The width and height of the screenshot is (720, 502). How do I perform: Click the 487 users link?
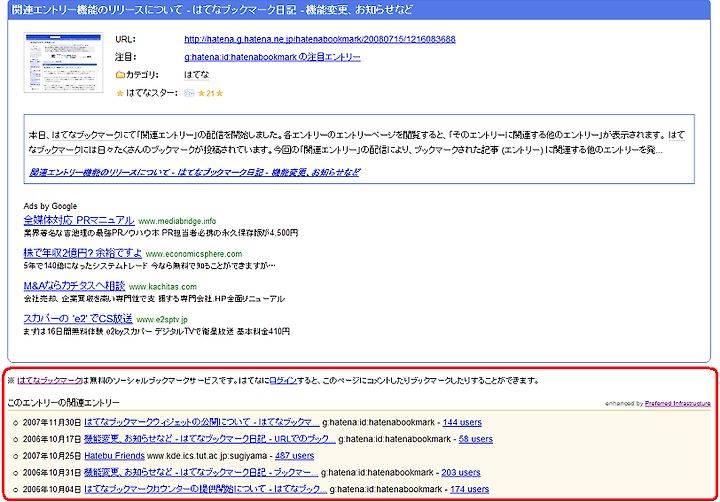[294, 456]
